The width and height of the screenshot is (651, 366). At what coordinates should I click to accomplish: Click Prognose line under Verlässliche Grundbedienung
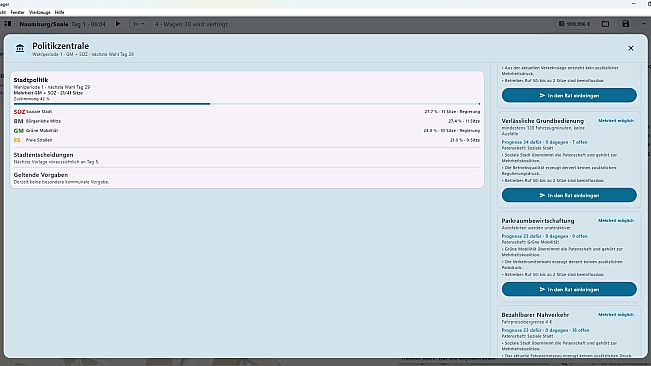click(x=544, y=142)
